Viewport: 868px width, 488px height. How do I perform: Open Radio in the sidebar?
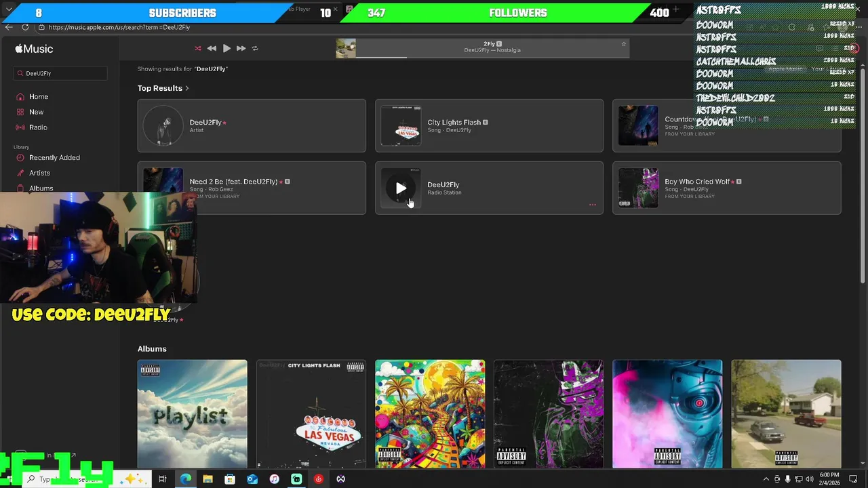coord(38,127)
